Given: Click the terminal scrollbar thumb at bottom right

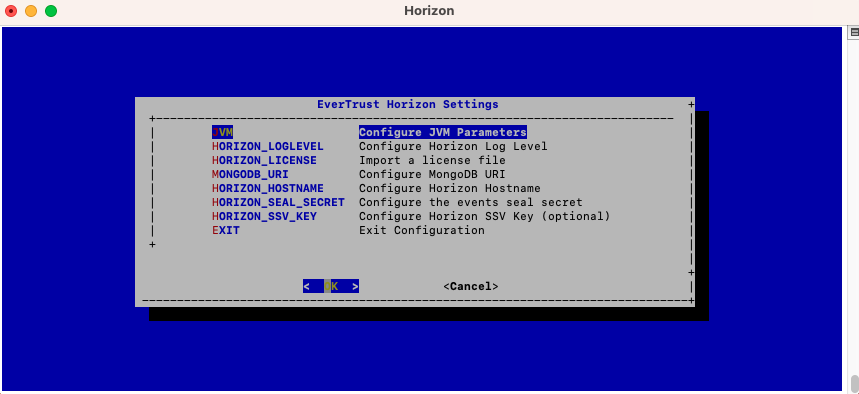Looking at the screenshot, I should [x=854, y=383].
